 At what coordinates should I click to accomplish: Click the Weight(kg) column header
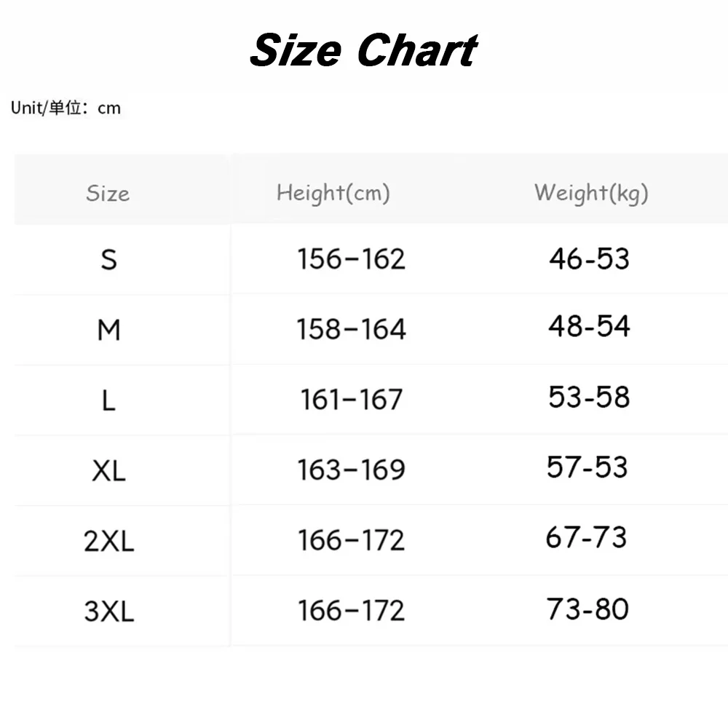click(x=591, y=193)
